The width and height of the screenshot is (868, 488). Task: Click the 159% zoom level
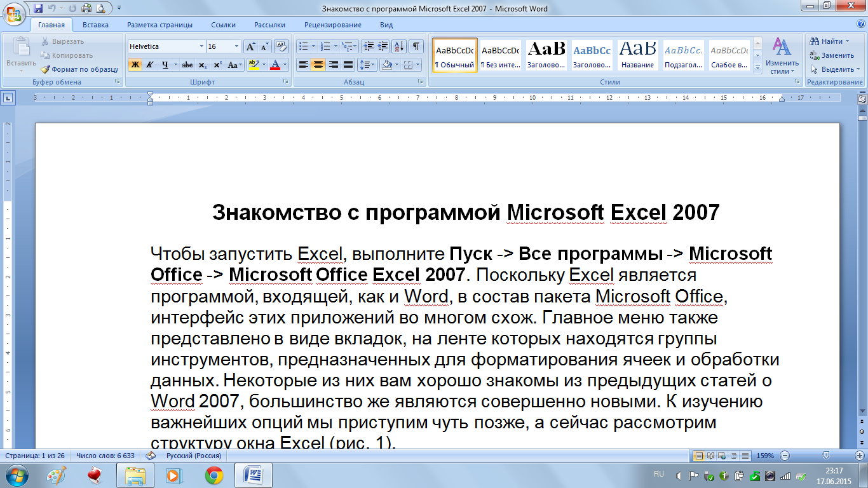point(765,456)
